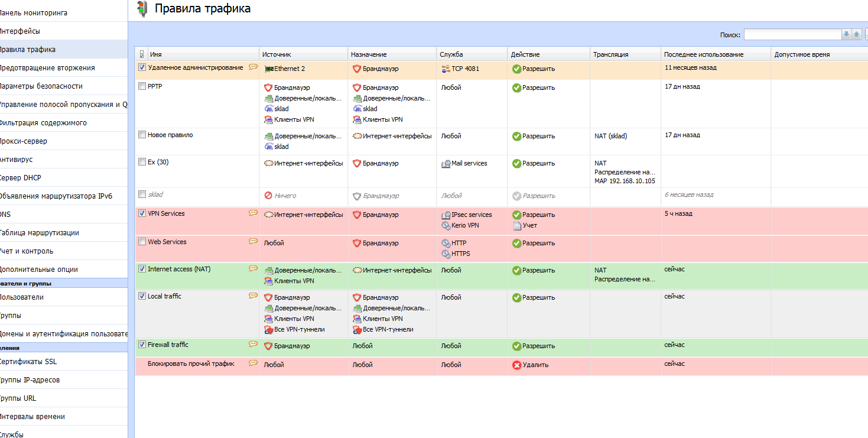Click Интернет-интерфейсы in the Ex (30) source
868x438 pixels.
pyautogui.click(x=308, y=163)
